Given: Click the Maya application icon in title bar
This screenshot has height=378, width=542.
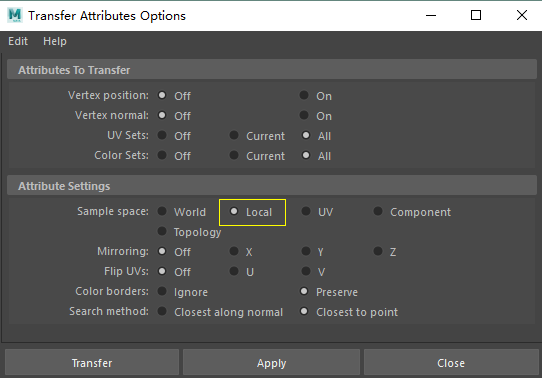Looking at the screenshot, I should (15, 15).
